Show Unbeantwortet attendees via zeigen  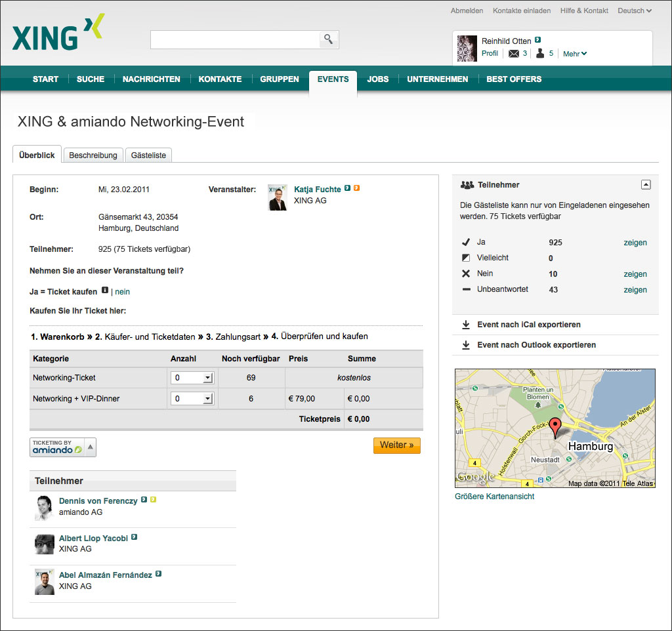pyautogui.click(x=635, y=290)
